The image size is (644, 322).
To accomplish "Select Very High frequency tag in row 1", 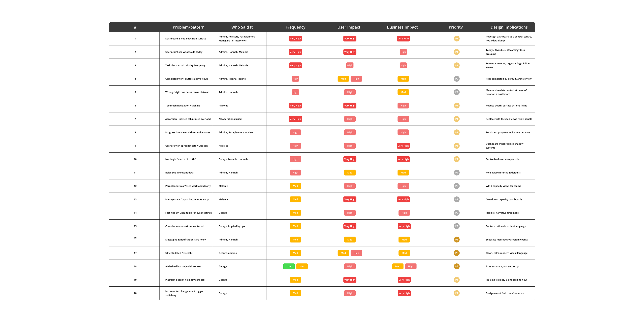I will click(295, 38).
